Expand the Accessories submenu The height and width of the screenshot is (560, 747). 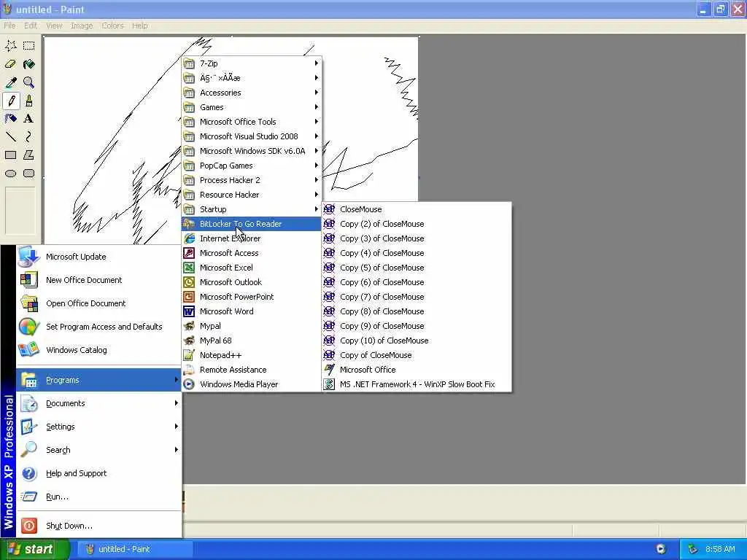pyautogui.click(x=252, y=93)
